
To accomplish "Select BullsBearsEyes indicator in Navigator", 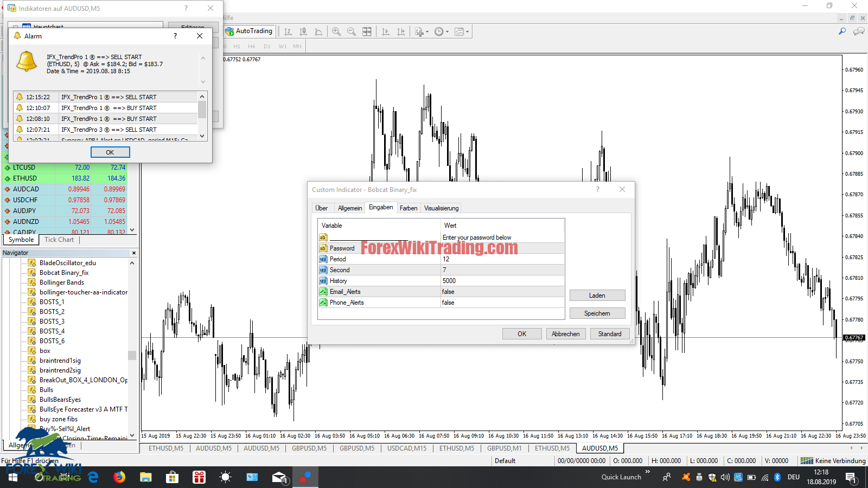I will tap(60, 400).
